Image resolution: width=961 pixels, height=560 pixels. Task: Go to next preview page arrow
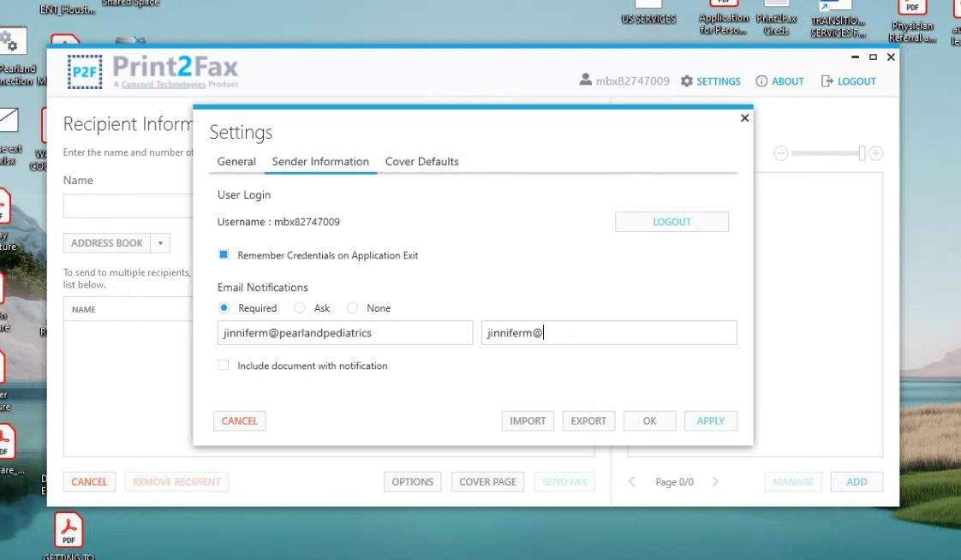click(x=715, y=481)
